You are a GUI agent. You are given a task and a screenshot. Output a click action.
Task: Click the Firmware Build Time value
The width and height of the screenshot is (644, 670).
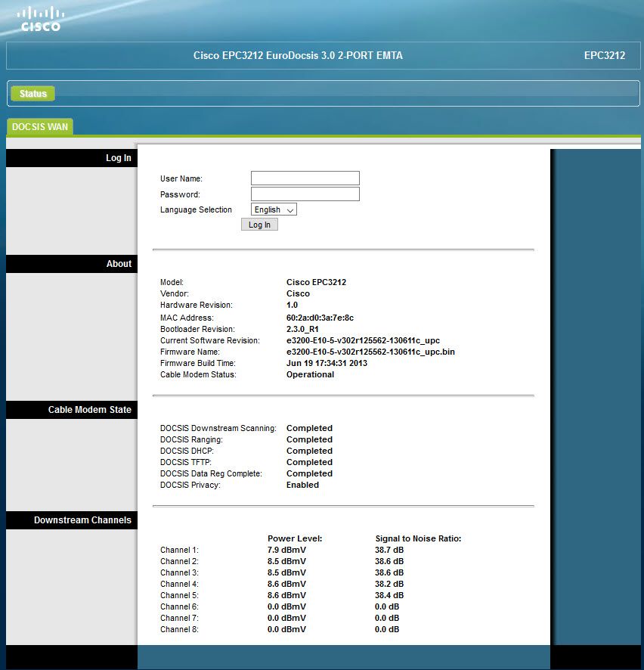coord(327,363)
